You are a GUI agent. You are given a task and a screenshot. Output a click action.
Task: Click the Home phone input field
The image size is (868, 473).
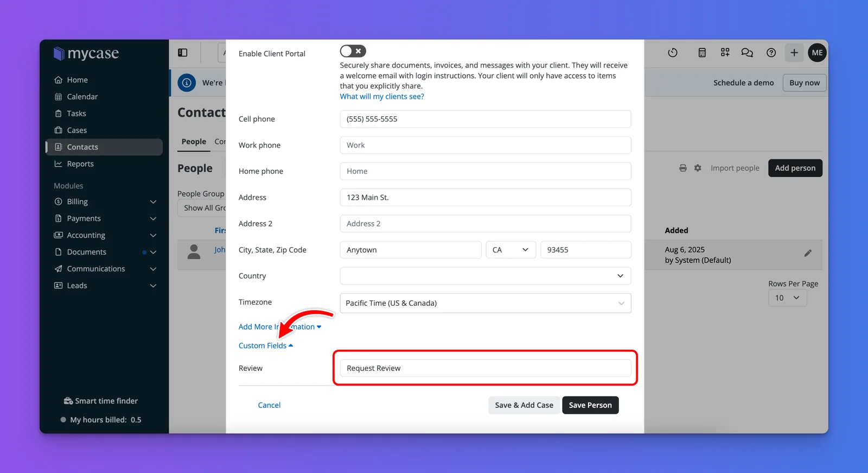coord(486,171)
